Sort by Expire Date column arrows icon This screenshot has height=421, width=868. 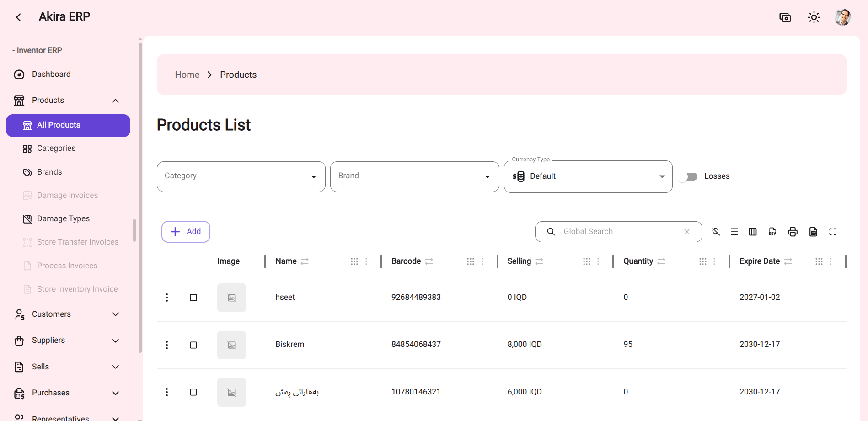[788, 261]
